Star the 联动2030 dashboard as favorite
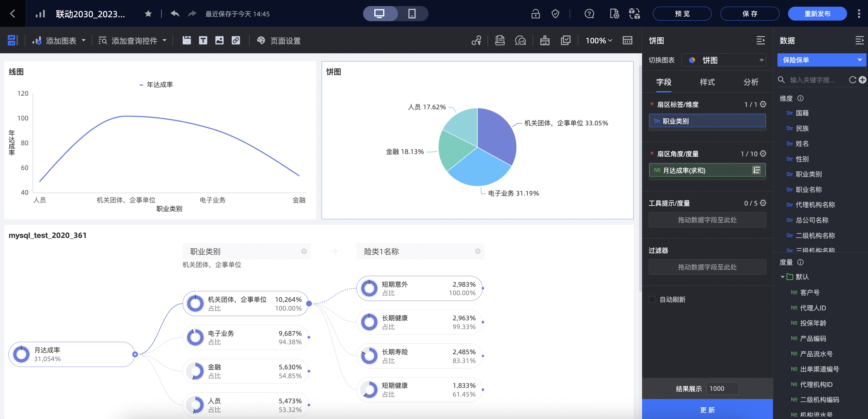The width and height of the screenshot is (868, 419). pos(148,14)
